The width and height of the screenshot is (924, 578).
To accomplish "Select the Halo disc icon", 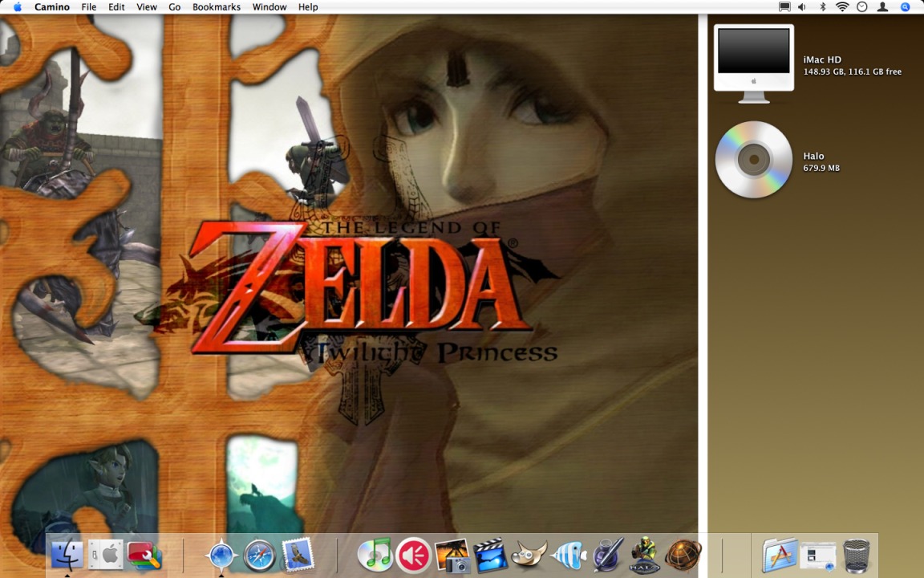I will tap(754, 159).
